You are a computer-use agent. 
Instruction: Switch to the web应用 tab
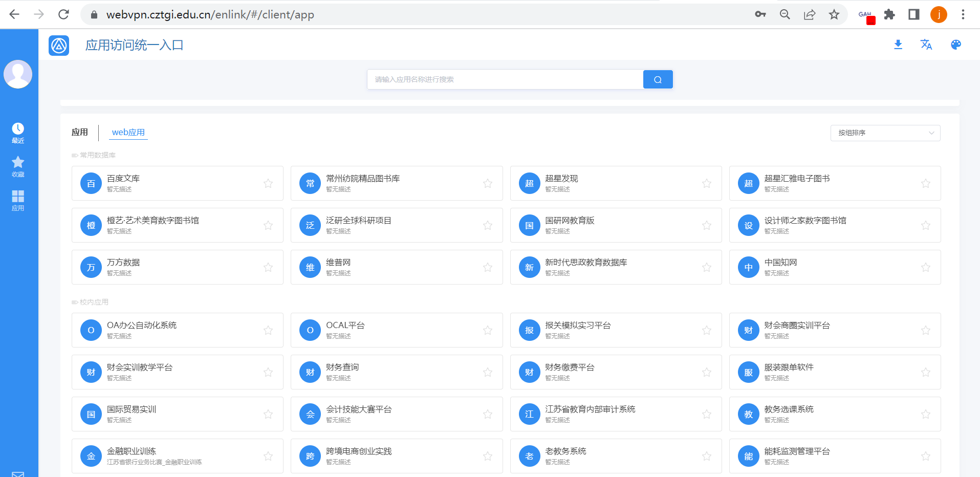point(128,132)
